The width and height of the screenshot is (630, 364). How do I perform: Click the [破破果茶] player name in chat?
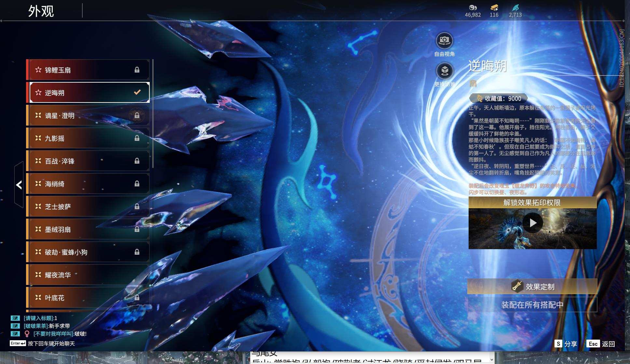pos(36,326)
